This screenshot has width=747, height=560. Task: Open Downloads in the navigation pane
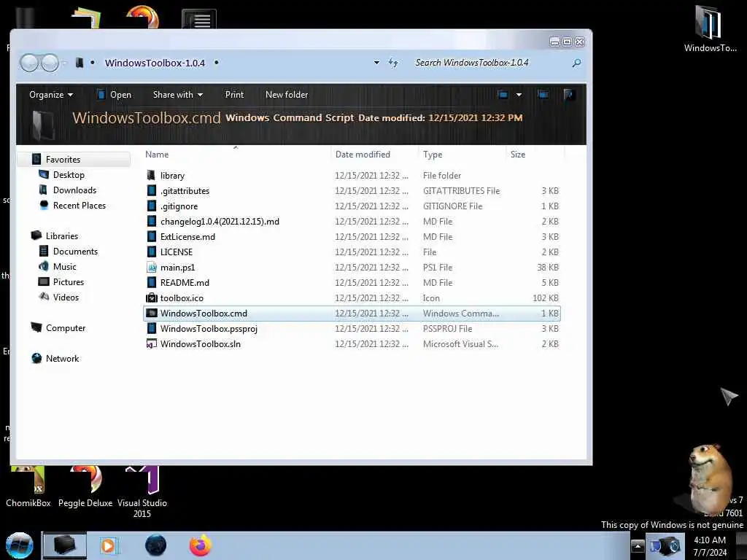point(75,190)
